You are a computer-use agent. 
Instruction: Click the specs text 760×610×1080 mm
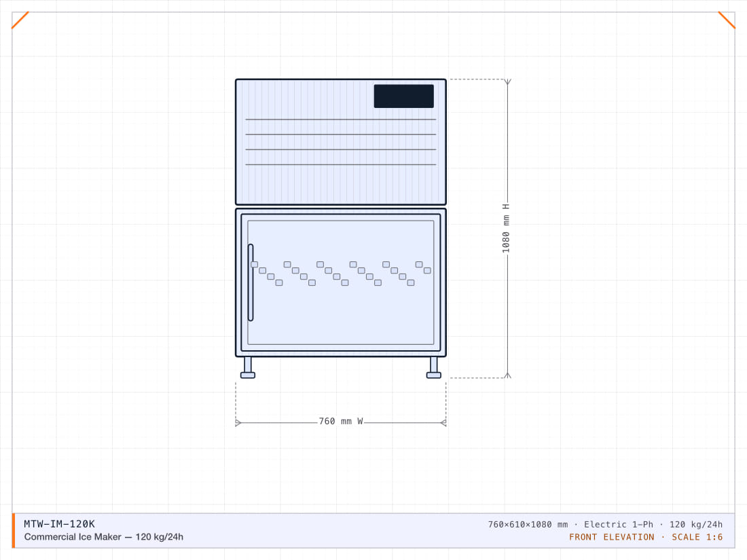[x=528, y=524]
